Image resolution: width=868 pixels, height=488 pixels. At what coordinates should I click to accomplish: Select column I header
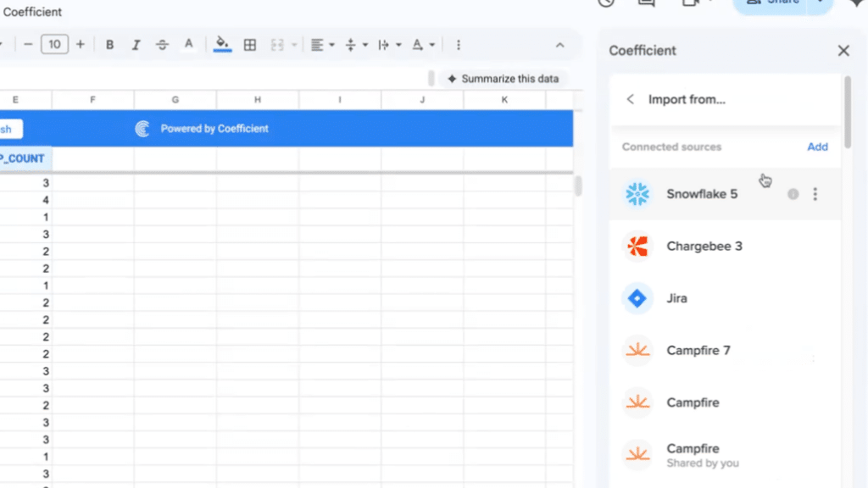[x=340, y=100]
